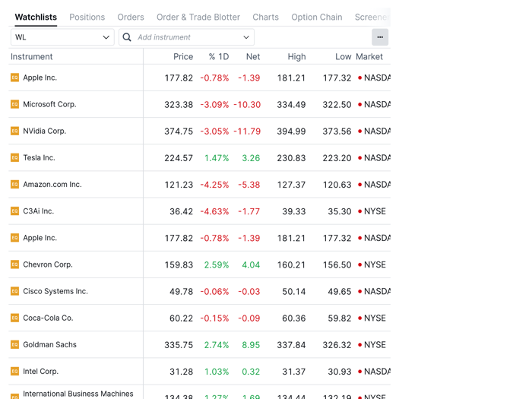
Task: Click the equity icon beside Coca-Cola Co.
Action: pyautogui.click(x=14, y=318)
